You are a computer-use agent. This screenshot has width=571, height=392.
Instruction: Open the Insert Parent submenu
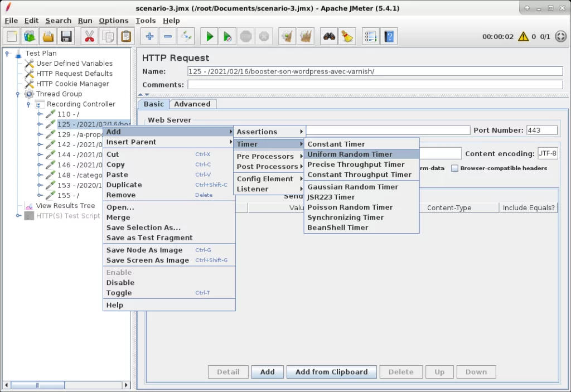tap(169, 142)
